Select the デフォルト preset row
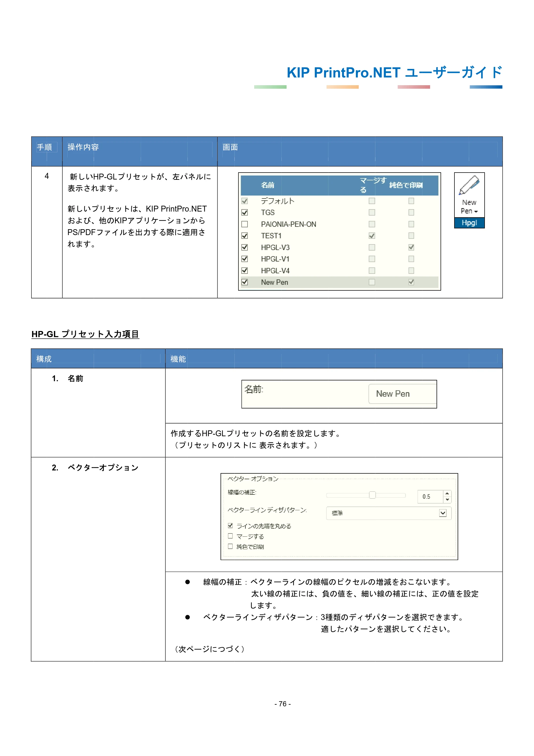 coord(340,201)
